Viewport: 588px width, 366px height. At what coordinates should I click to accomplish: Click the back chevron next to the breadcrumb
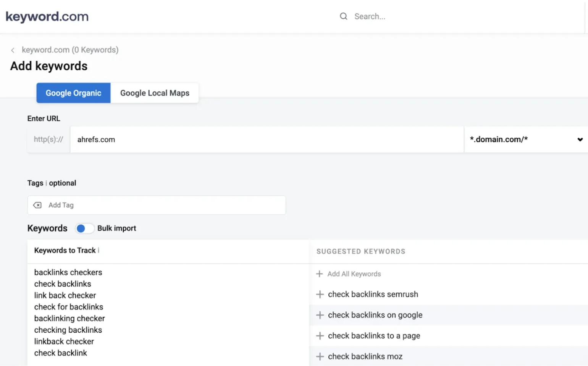13,50
